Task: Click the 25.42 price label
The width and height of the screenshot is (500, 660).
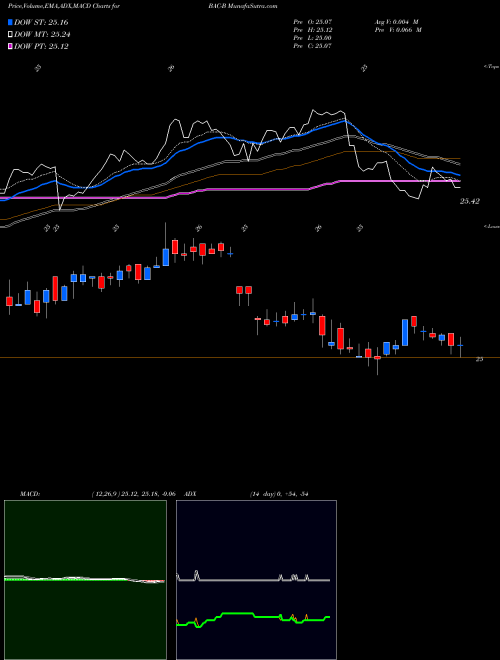Action: (x=470, y=202)
